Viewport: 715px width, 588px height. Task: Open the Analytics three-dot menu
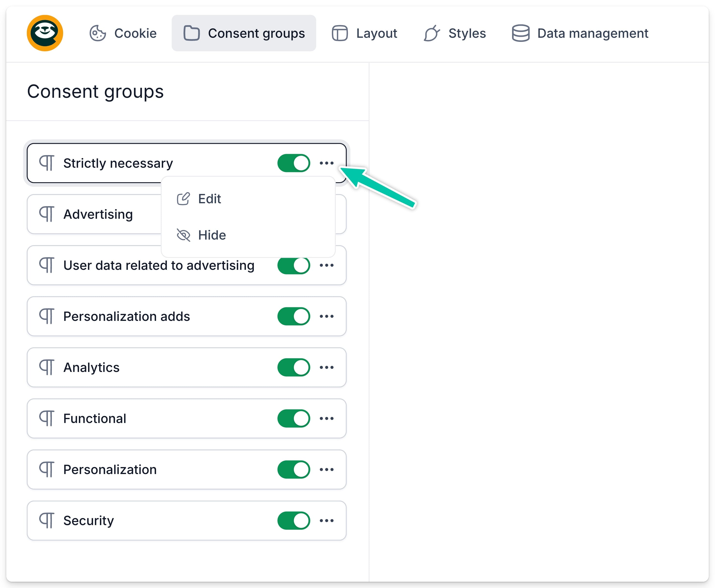tap(327, 368)
